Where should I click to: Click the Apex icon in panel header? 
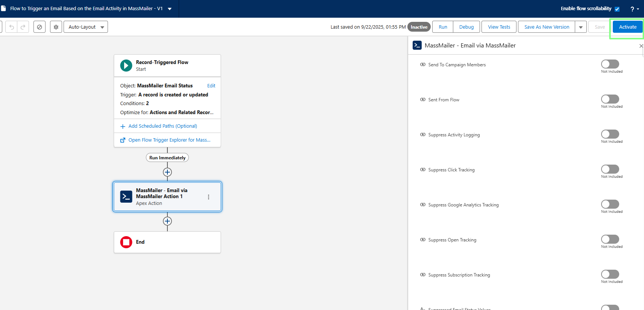(417, 45)
